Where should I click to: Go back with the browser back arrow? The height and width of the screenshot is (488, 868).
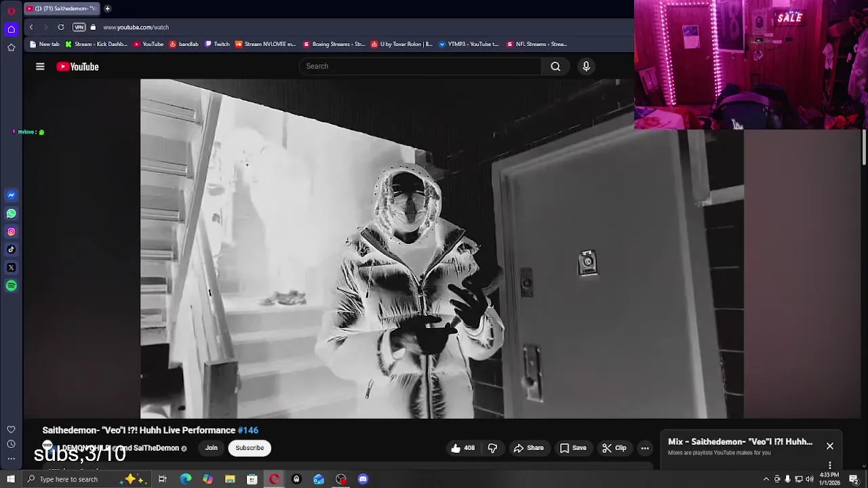click(x=31, y=27)
